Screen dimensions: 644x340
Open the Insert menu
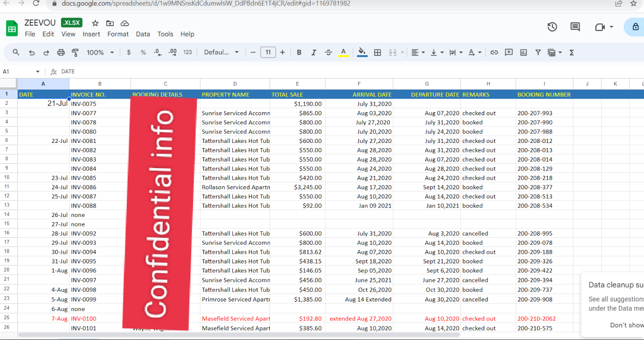pyautogui.click(x=91, y=34)
